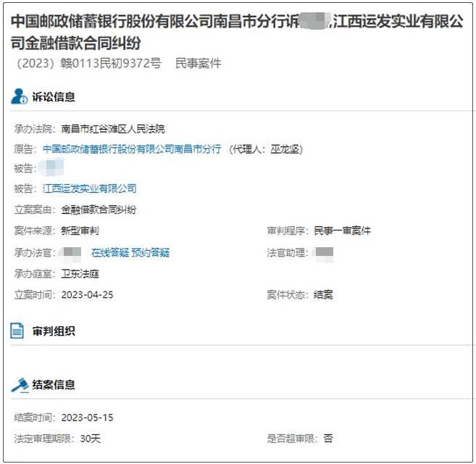Select statutory trial period 30天
Image resolution: width=476 pixels, height=464 pixels.
(91, 439)
